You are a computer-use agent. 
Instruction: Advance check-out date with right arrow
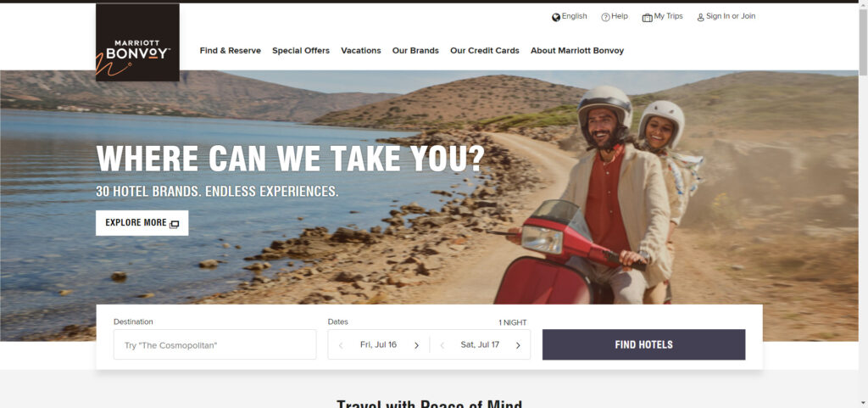(x=518, y=345)
